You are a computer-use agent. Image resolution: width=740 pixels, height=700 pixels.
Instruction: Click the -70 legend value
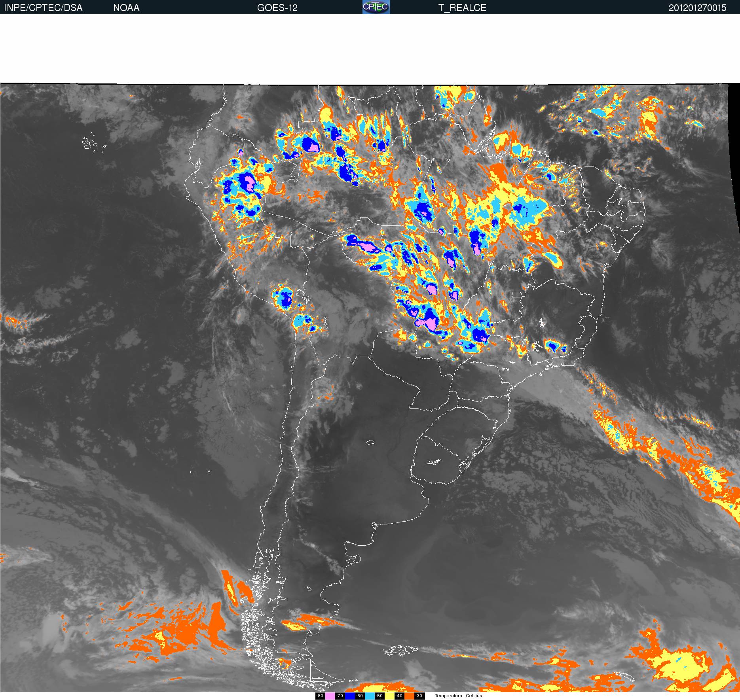pos(340,696)
